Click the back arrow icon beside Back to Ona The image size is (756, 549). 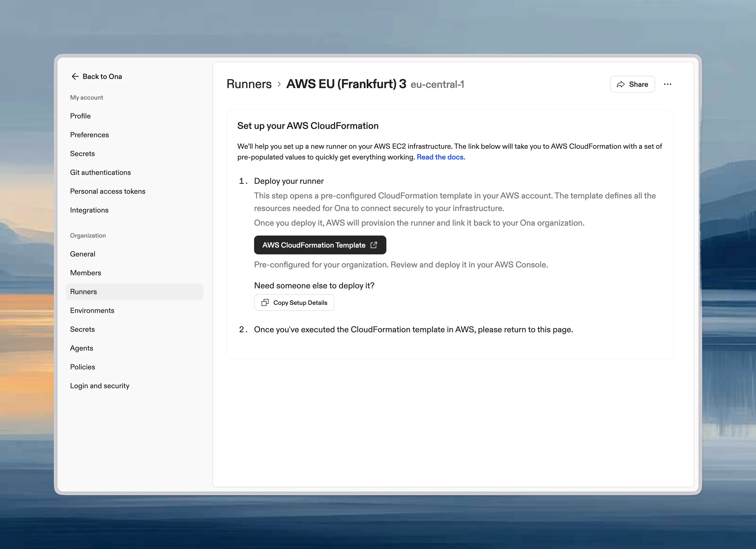[x=75, y=76]
